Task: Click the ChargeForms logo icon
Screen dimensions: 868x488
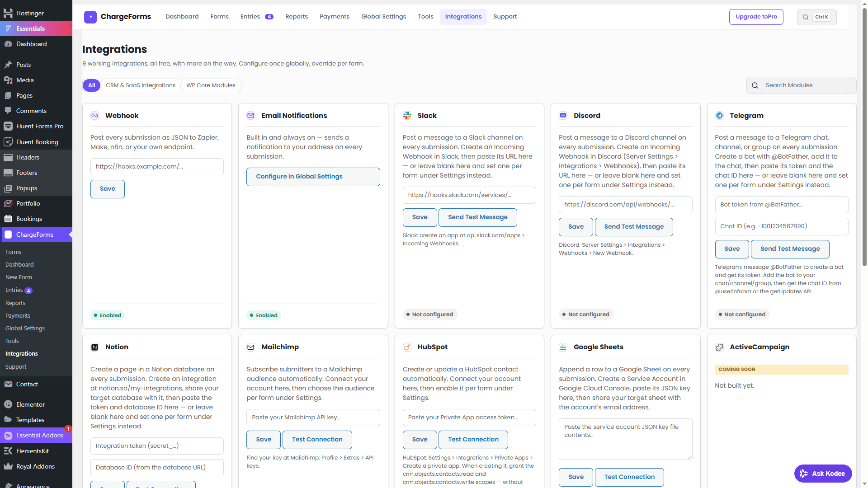Action: point(90,17)
